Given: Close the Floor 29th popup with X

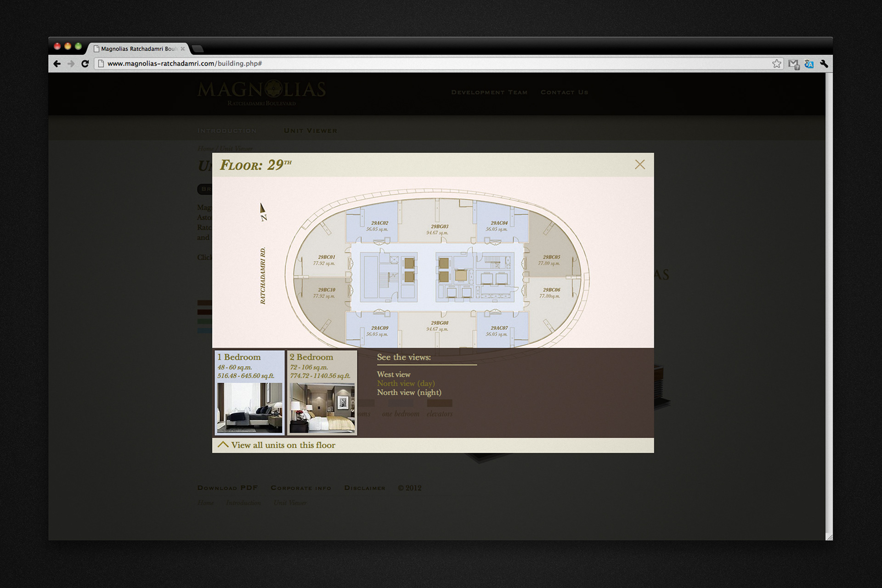Looking at the screenshot, I should [x=640, y=164].
